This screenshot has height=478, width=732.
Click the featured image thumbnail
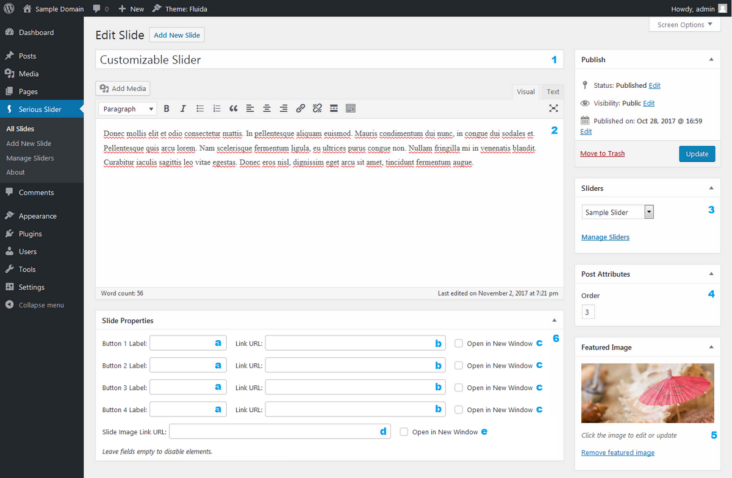point(647,392)
